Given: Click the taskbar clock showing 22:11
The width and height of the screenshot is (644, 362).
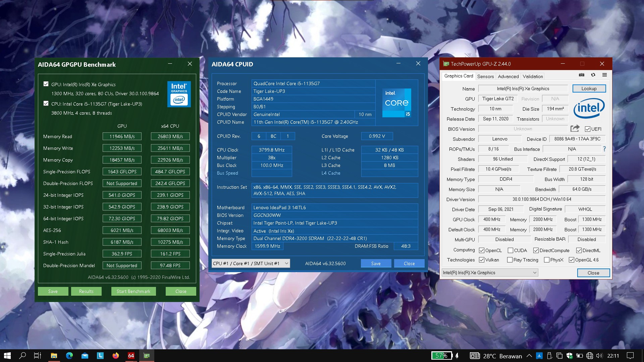Looking at the screenshot, I should point(613,356).
